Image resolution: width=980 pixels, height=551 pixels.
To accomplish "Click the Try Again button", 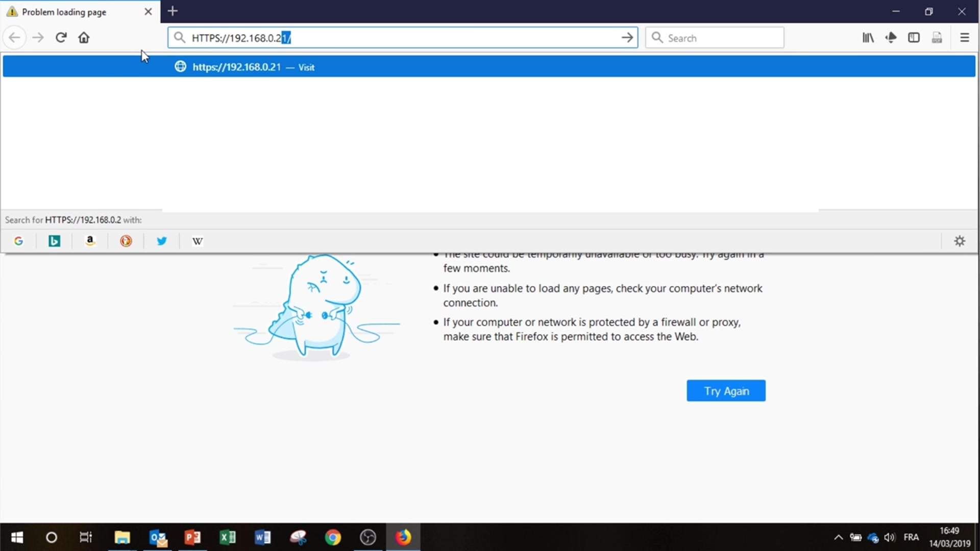I will 725,391.
